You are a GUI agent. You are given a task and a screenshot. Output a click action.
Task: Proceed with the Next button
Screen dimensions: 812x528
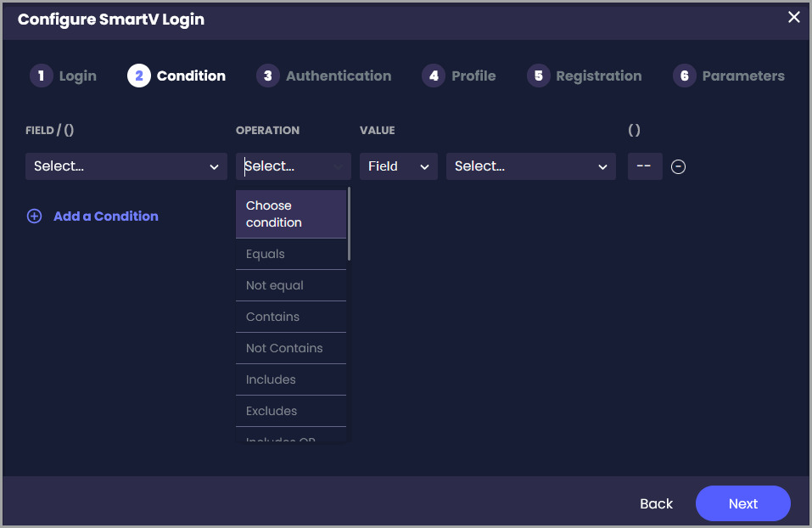pos(742,503)
